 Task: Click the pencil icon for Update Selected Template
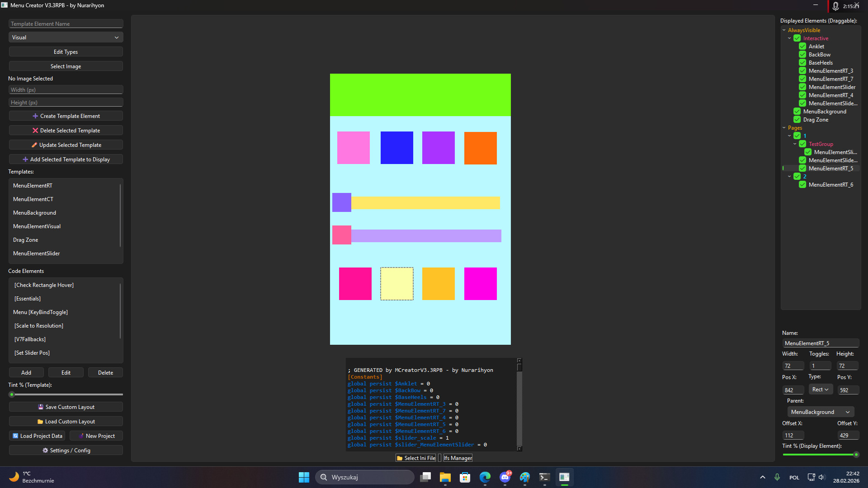coord(34,145)
